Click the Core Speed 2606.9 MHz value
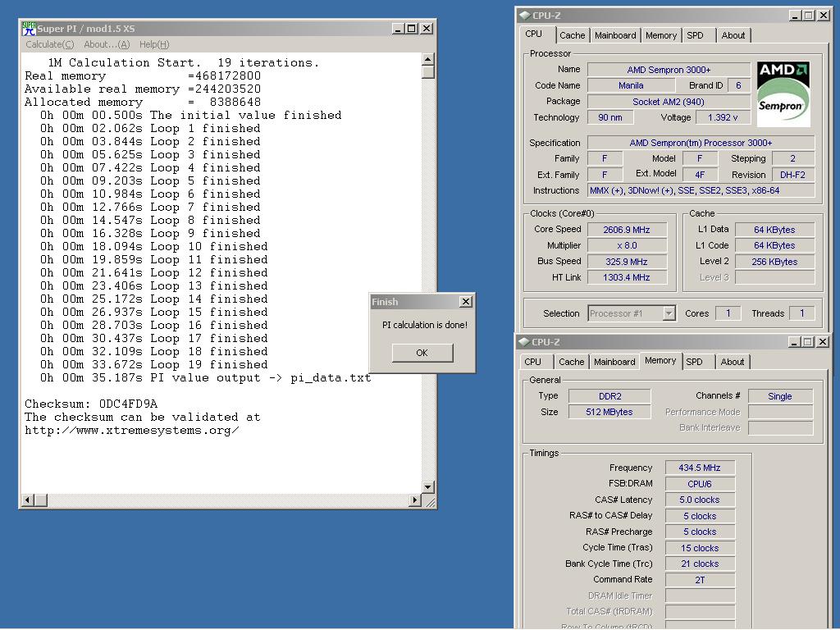This screenshot has height=630, width=840. (x=627, y=230)
